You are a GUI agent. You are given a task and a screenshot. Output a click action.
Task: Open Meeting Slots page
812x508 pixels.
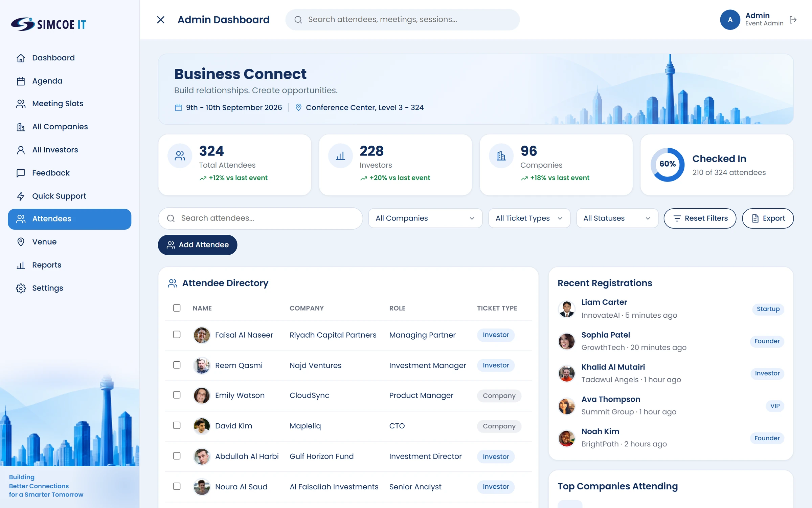pyautogui.click(x=69, y=104)
